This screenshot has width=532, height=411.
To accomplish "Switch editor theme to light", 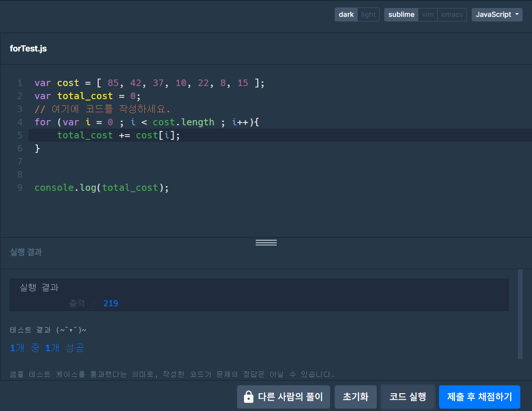I will coord(368,14).
